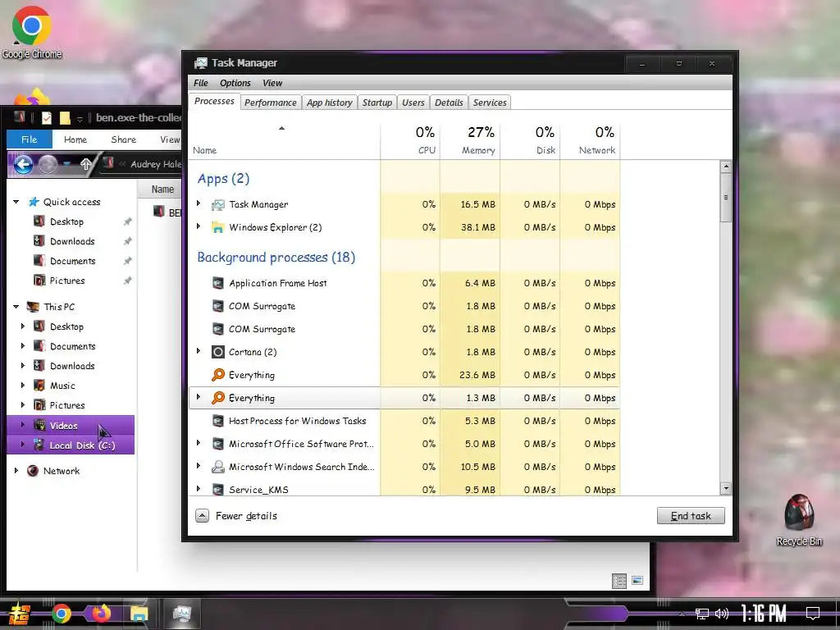Click the scrollbar up arrow
840x630 pixels.
click(x=726, y=167)
